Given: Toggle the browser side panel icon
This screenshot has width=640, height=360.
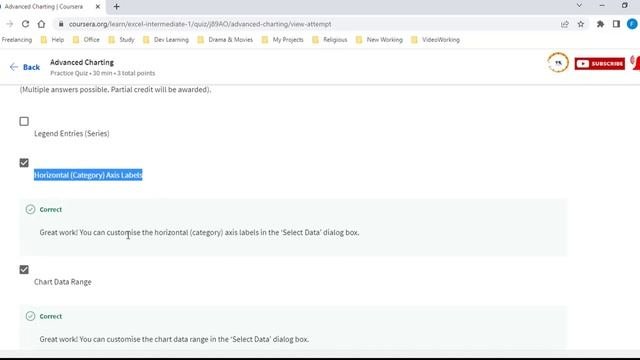Looking at the screenshot, I should pyautogui.click(x=616, y=24).
